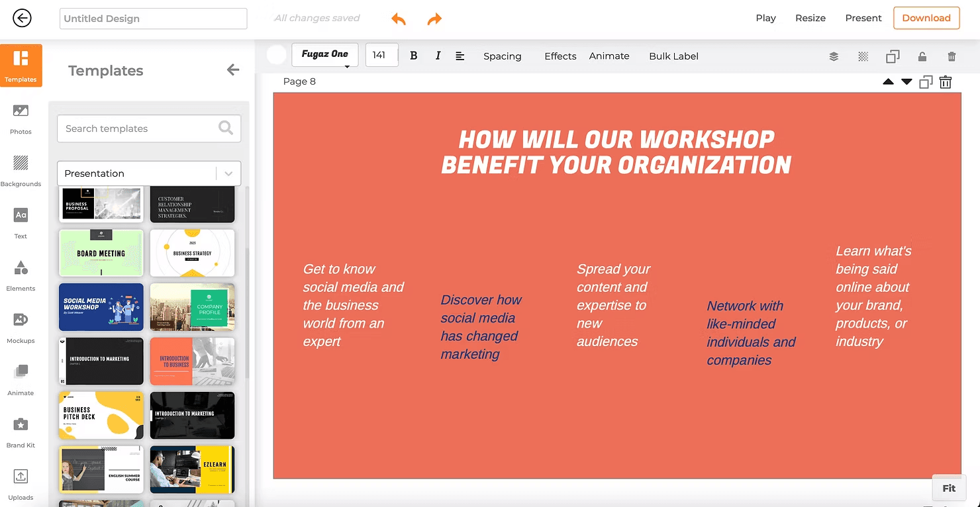This screenshot has width=980, height=507.
Task: Open the Backgrounds sidebar panel
Action: click(x=21, y=170)
